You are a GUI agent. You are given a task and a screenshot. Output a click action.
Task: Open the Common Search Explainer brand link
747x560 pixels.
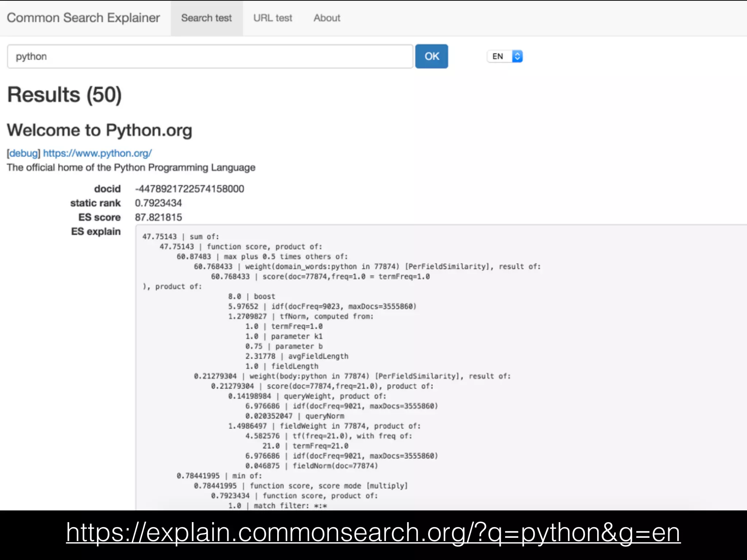83,18
